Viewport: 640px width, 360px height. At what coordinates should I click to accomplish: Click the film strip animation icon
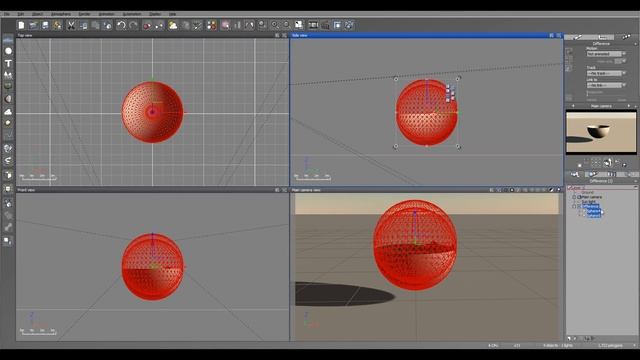coord(313,25)
